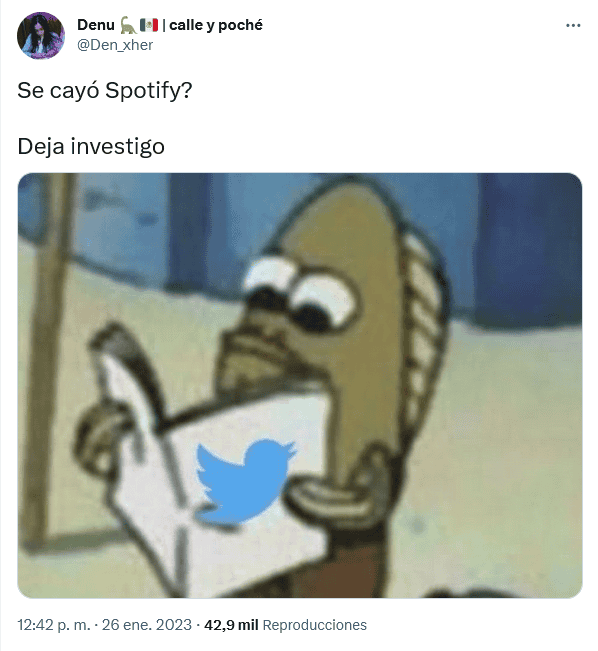Click the dinosaur emoji beside Denu
598x651 pixels.
coord(128,25)
